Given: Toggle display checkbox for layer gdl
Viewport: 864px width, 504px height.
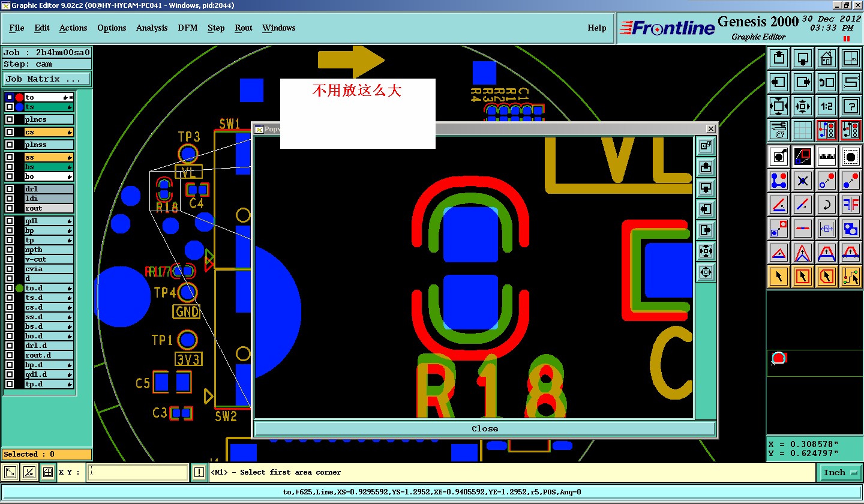Looking at the screenshot, I should click(10, 221).
